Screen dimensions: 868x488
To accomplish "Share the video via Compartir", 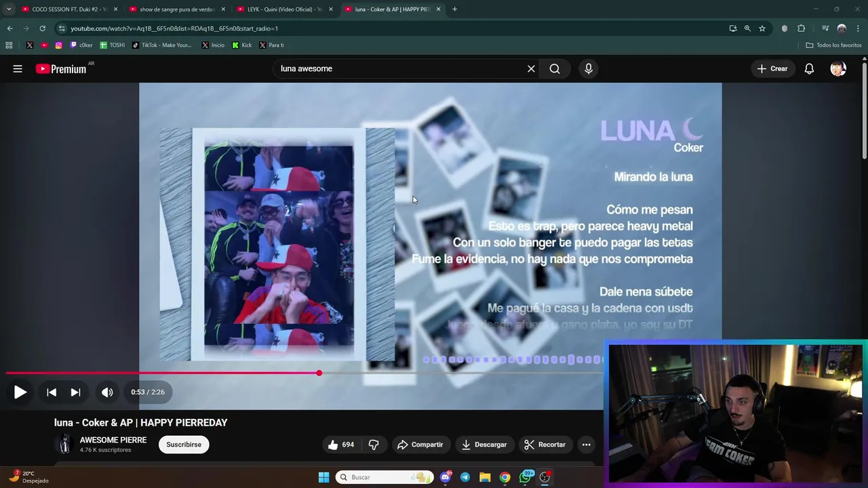I will click(x=420, y=445).
